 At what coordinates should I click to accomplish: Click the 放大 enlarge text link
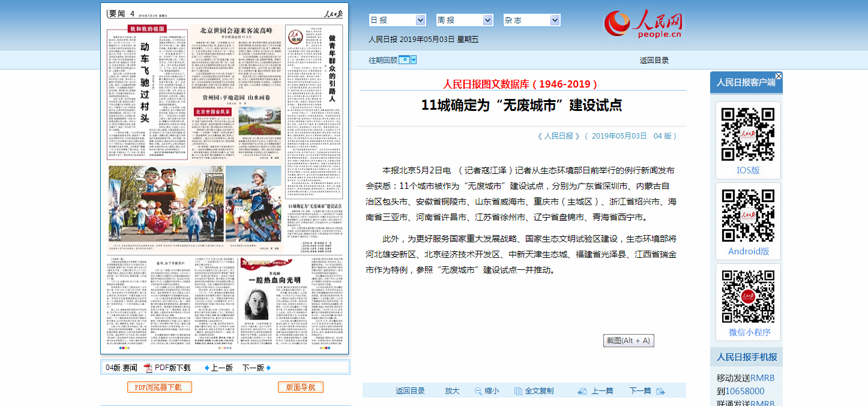(452, 391)
